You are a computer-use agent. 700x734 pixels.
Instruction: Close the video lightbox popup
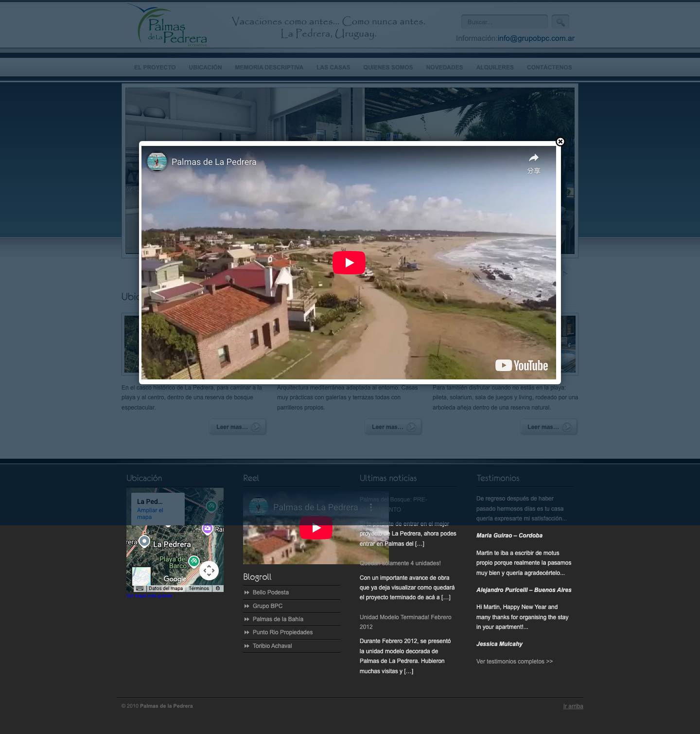[x=560, y=142]
